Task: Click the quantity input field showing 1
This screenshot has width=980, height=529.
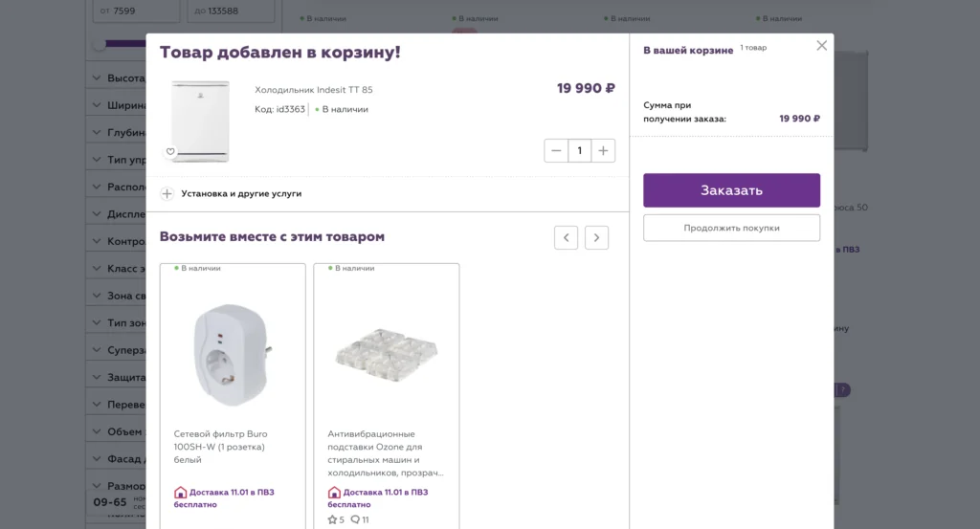Action: [579, 151]
